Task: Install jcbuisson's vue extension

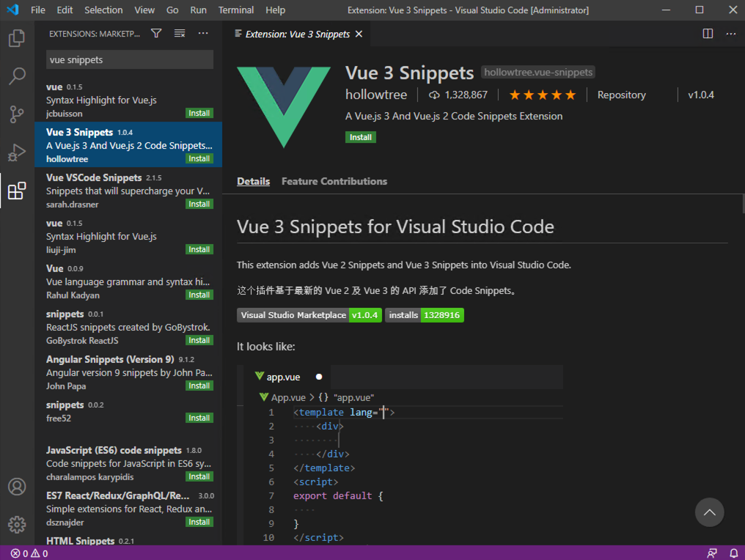Action: click(x=199, y=113)
